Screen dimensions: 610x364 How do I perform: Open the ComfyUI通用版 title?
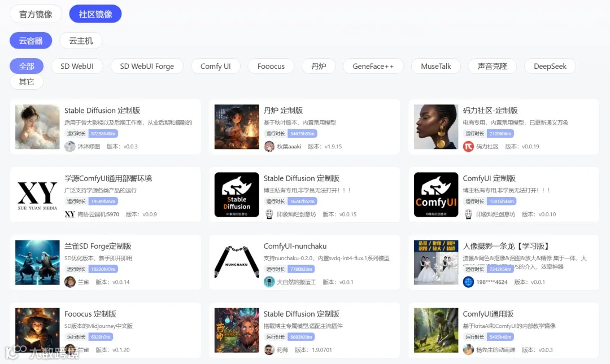click(488, 314)
